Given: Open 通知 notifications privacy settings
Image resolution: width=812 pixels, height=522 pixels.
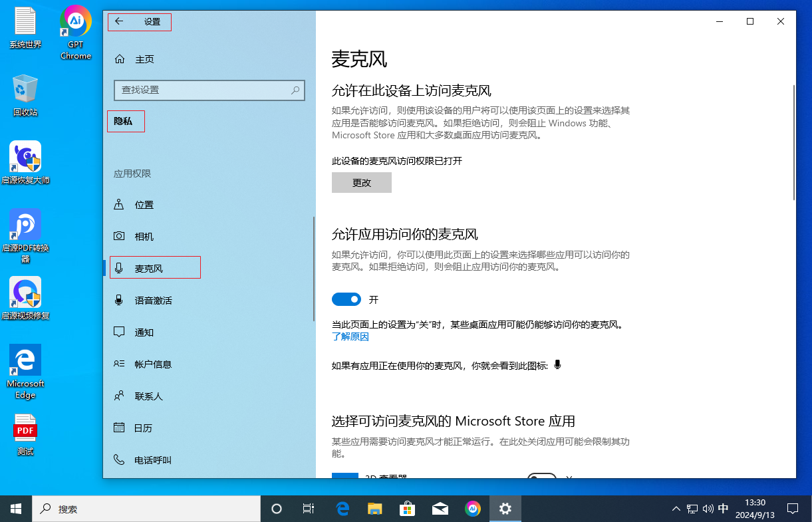Looking at the screenshot, I should point(144,332).
